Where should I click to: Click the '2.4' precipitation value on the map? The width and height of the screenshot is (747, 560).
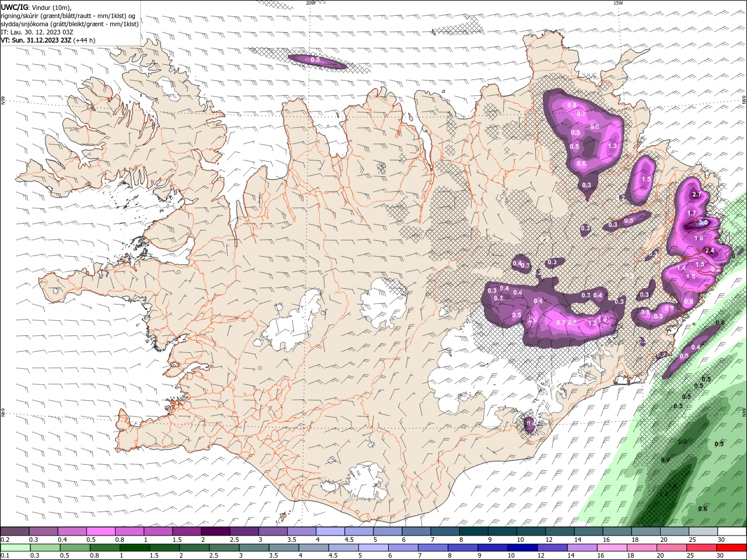point(710,250)
